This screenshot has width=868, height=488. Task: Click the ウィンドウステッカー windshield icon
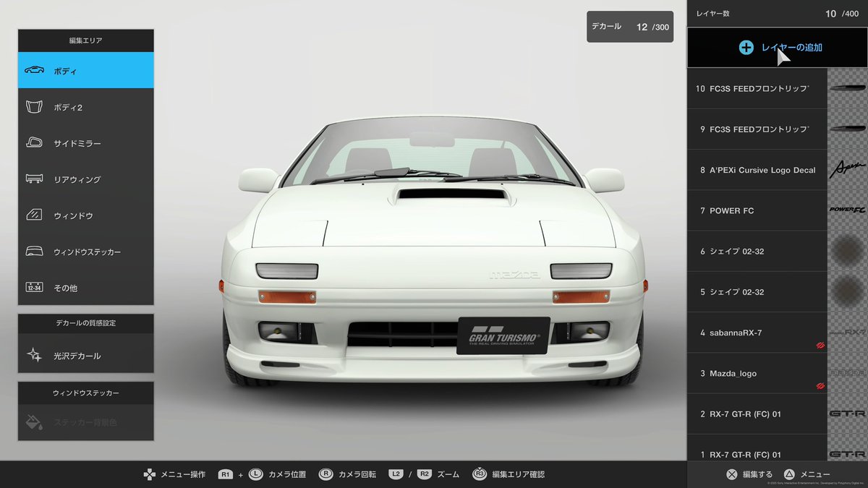(34, 252)
